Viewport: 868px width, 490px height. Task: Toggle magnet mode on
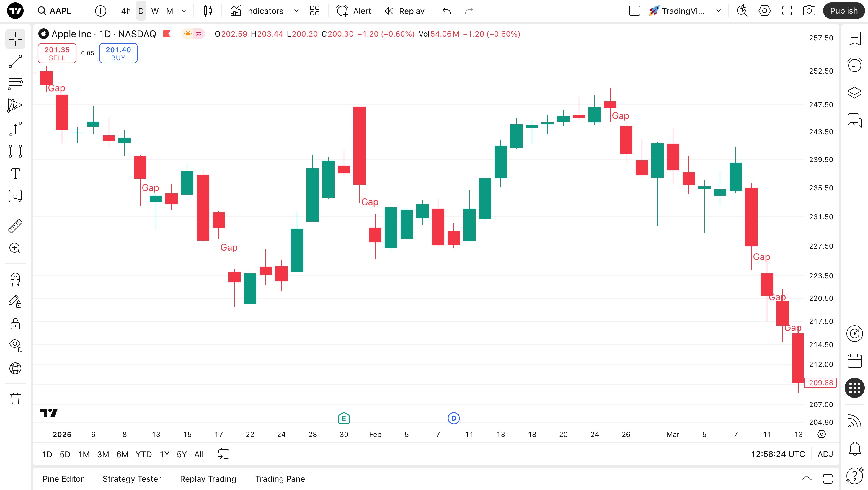coord(15,279)
